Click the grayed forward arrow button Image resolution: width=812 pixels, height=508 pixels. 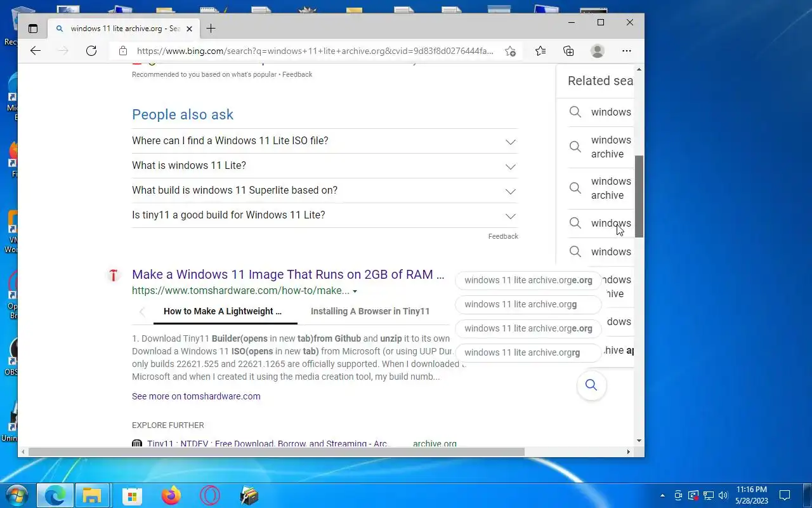tap(63, 51)
